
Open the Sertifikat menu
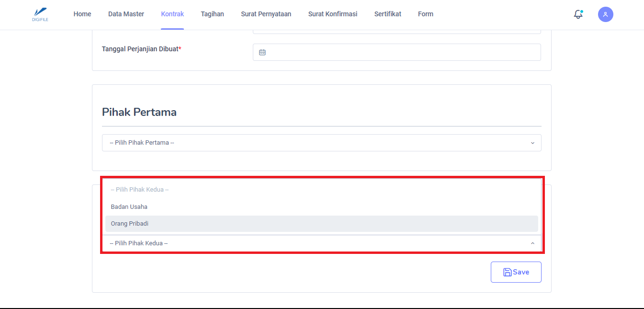coord(387,14)
